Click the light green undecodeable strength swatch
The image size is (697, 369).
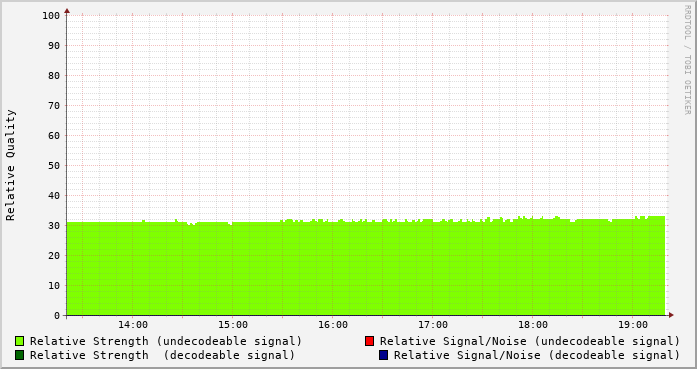point(20,341)
